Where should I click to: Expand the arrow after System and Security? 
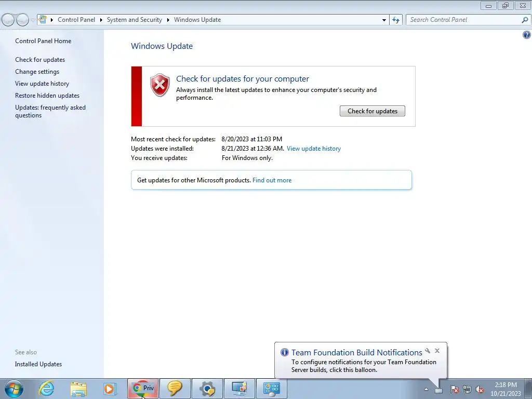click(168, 20)
